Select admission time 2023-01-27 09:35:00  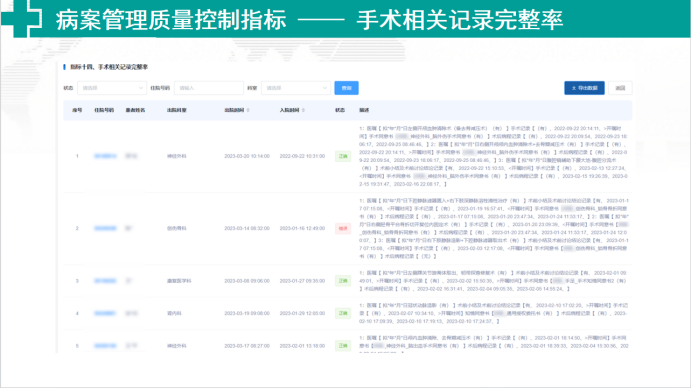pyautogui.click(x=302, y=281)
